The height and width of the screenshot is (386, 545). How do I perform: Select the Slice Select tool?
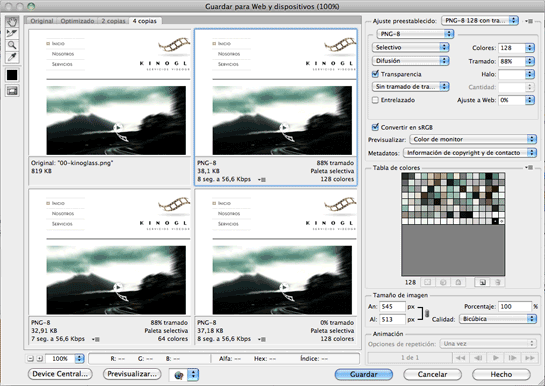(x=12, y=34)
